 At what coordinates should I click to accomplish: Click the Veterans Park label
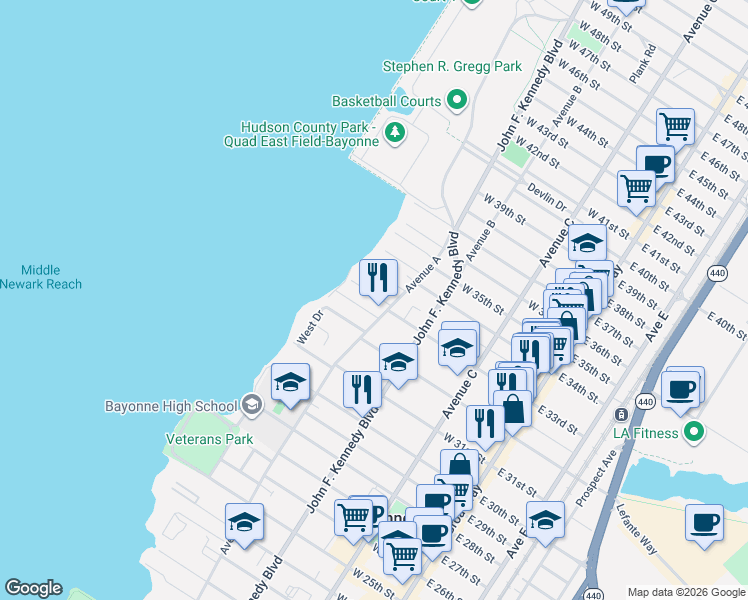pos(209,439)
